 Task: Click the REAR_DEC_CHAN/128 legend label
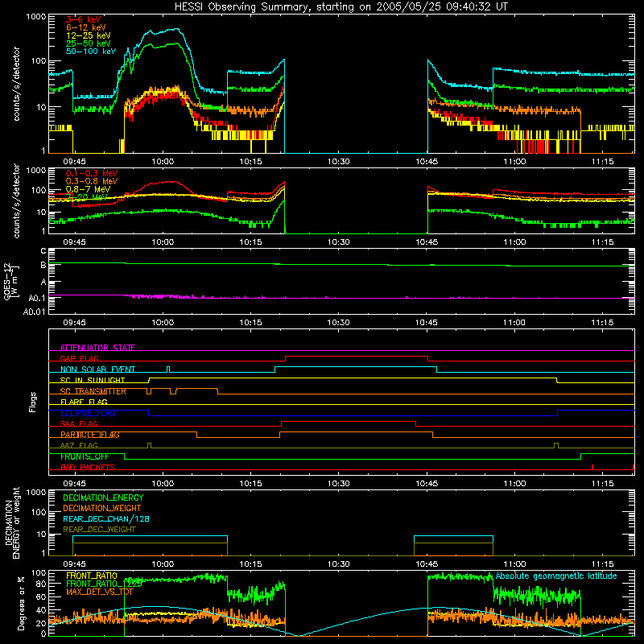[106, 519]
